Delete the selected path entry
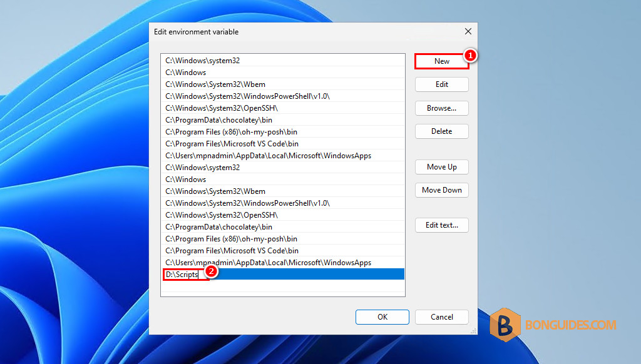Image resolution: width=641 pixels, height=364 pixels. [x=441, y=131]
